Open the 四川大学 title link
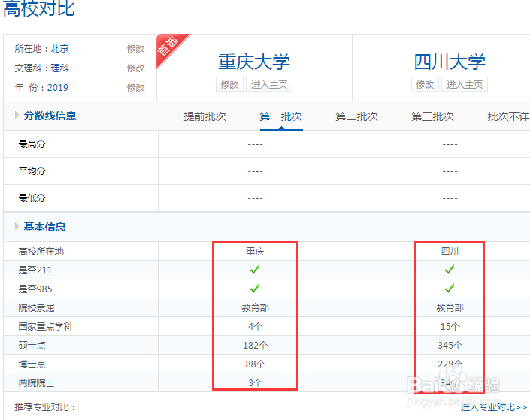This screenshot has width=530, height=420. pyautogui.click(x=450, y=62)
